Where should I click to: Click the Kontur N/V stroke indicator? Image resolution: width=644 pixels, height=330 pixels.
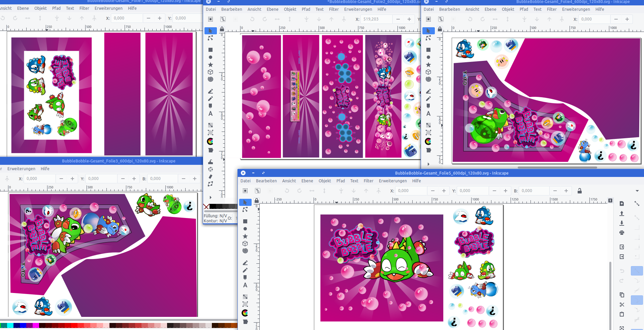tap(215, 221)
